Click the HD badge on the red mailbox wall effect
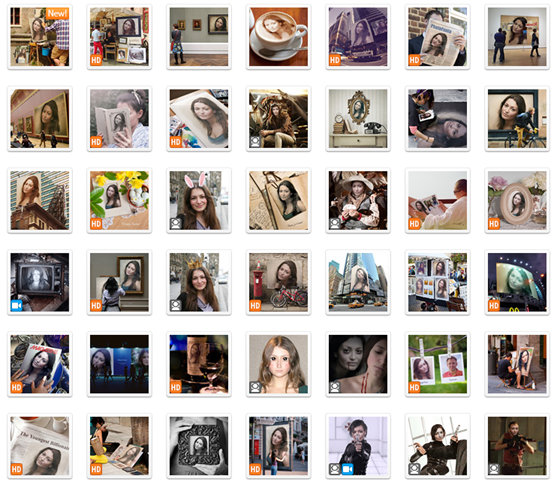 point(255,306)
